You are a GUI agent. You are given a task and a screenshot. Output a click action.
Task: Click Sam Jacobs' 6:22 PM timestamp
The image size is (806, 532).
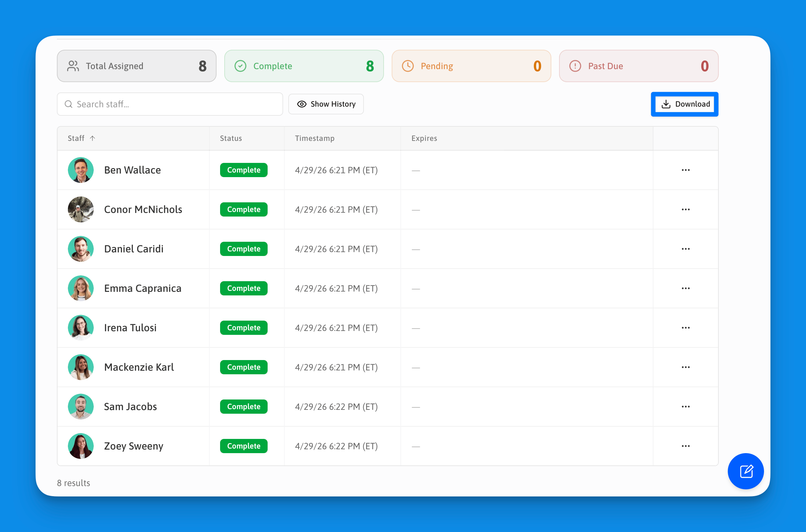click(x=336, y=407)
